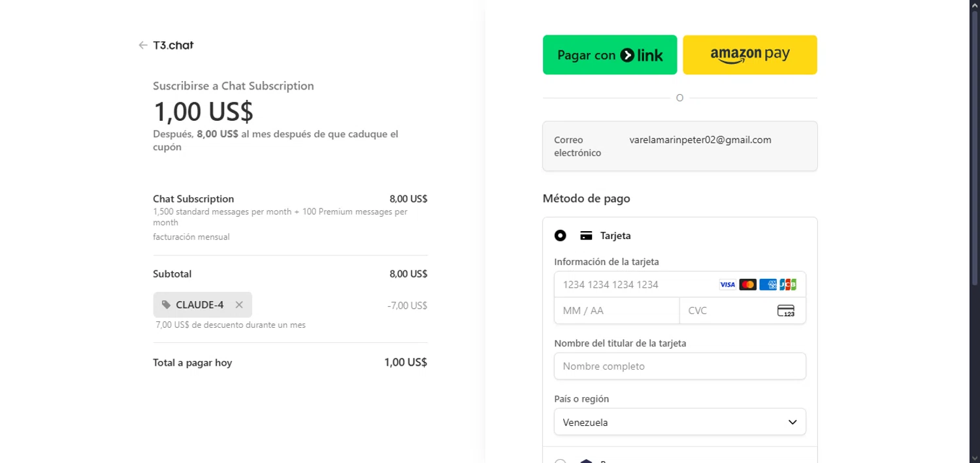Click the CVC security code field

click(x=725, y=311)
